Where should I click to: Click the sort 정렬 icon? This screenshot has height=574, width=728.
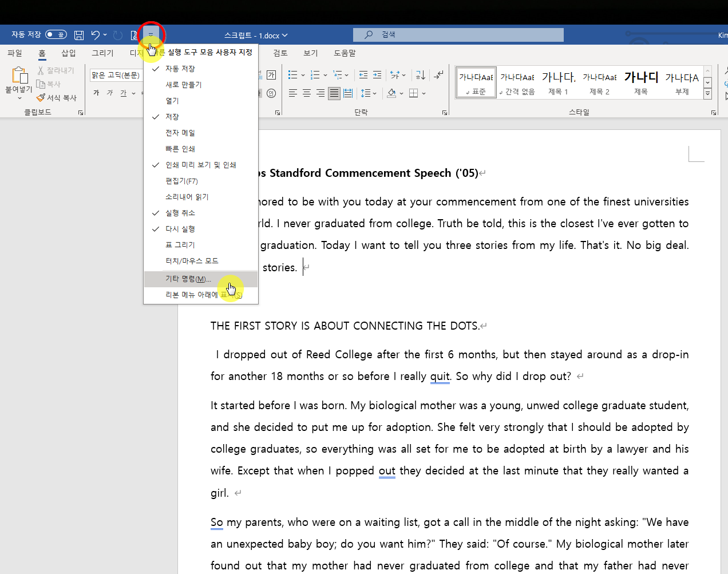pos(420,75)
